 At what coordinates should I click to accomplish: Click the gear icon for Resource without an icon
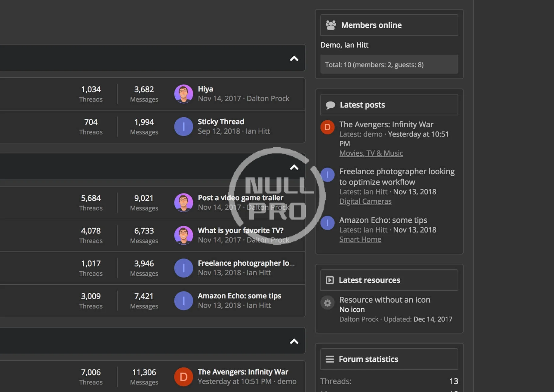point(328,303)
